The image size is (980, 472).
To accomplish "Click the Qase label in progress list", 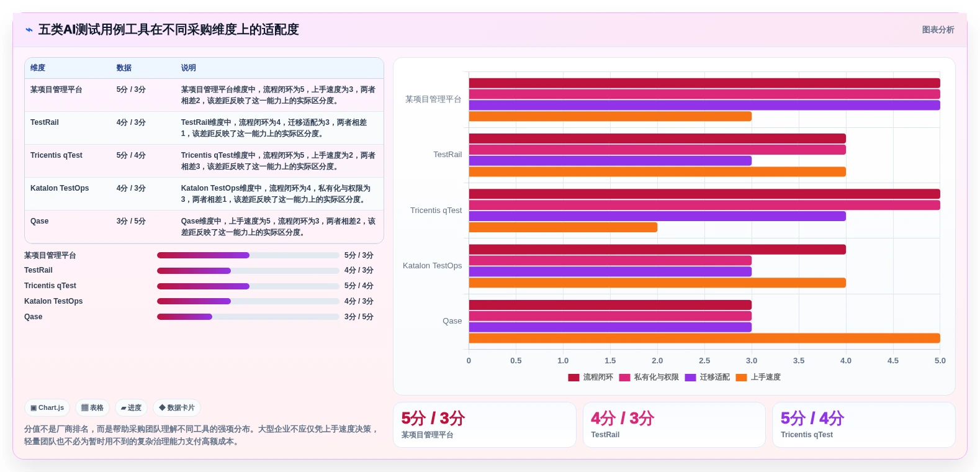I will tap(34, 317).
